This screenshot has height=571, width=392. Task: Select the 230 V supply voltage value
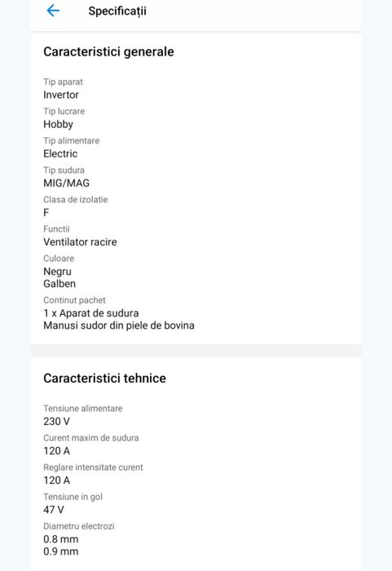56,422
